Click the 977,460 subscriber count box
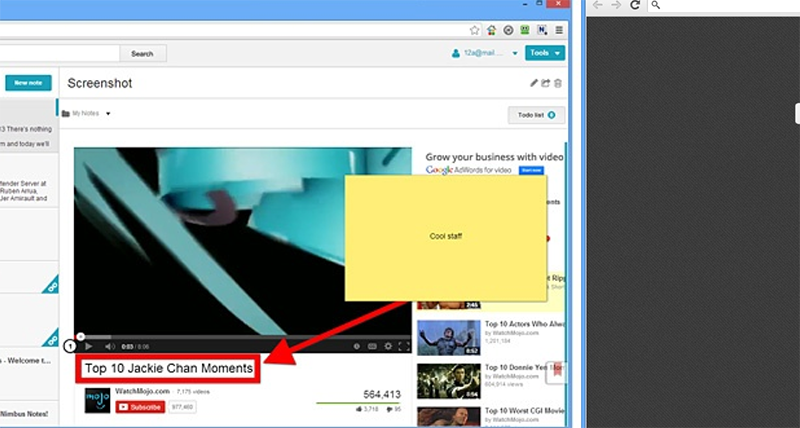The image size is (800, 428). click(x=182, y=407)
